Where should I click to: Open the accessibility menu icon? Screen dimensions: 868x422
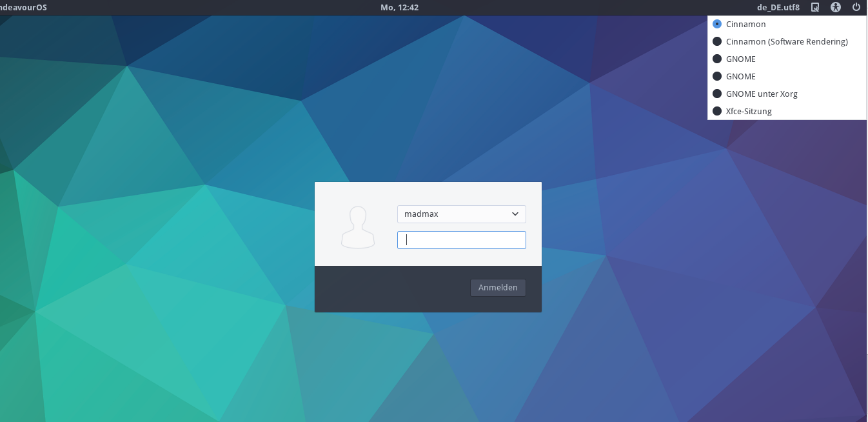[836, 8]
